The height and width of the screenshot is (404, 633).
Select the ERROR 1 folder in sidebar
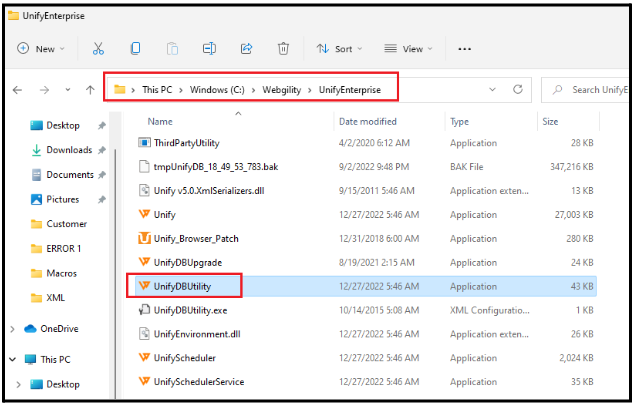point(66,248)
